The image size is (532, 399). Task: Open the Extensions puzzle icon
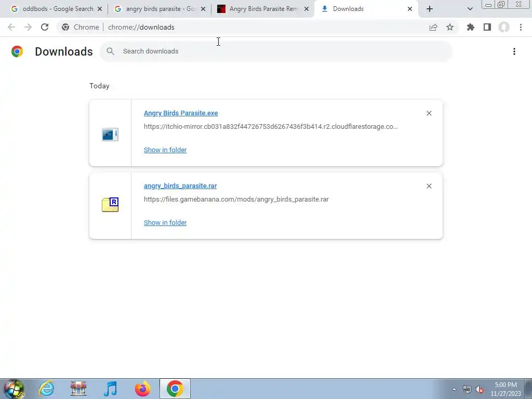coord(471,27)
